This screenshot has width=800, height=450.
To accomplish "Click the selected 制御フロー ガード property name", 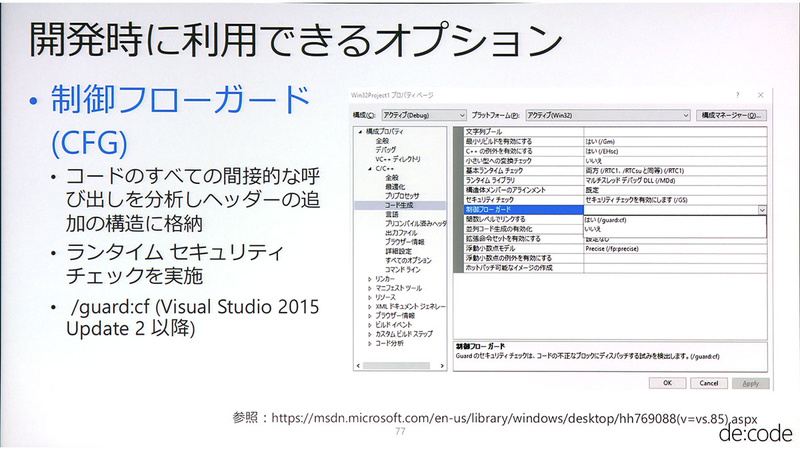I will 523,209.
